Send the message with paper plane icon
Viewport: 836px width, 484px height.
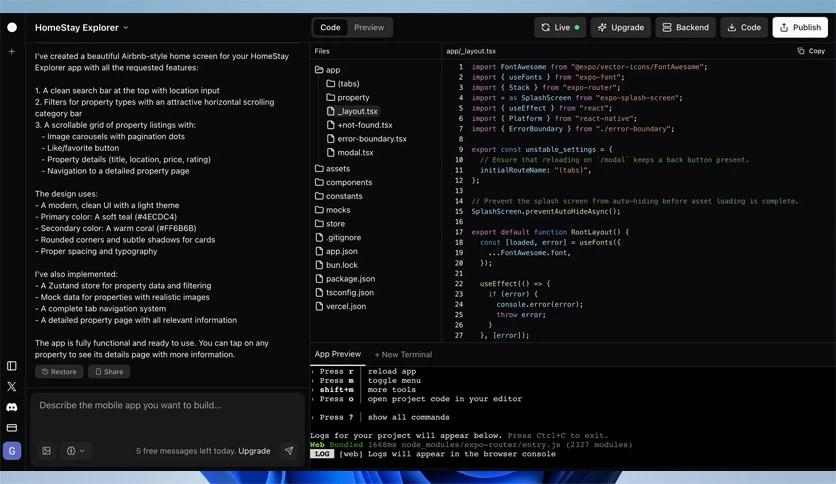click(x=289, y=451)
